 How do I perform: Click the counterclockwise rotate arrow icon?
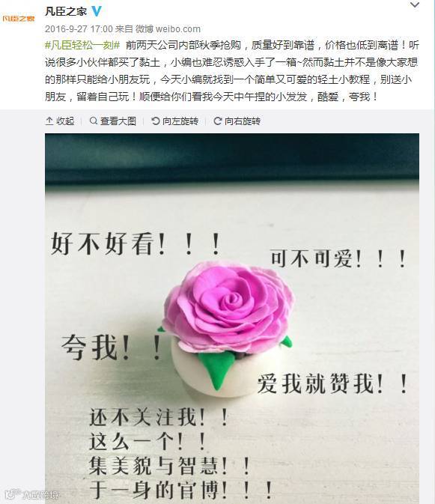[156, 121]
